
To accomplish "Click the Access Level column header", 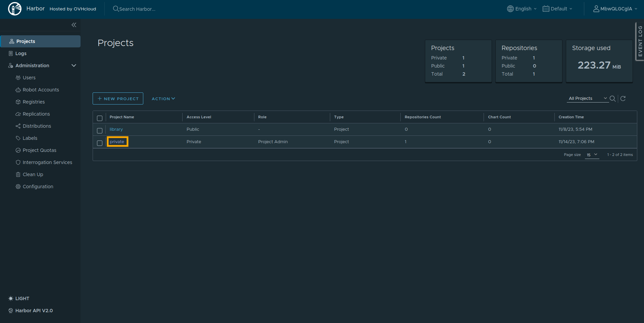I will click(199, 117).
